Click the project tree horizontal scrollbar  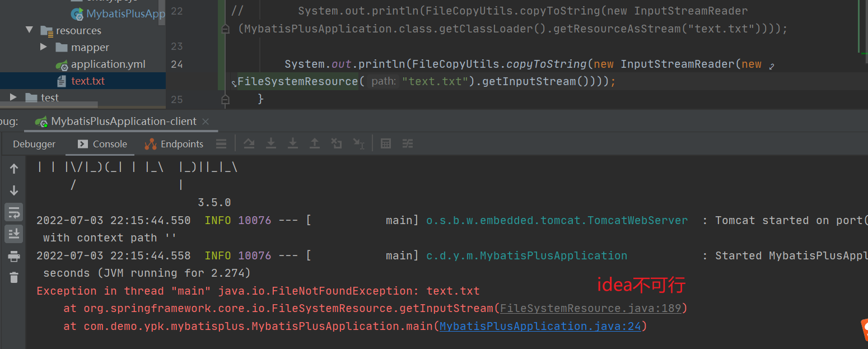pos(49,105)
